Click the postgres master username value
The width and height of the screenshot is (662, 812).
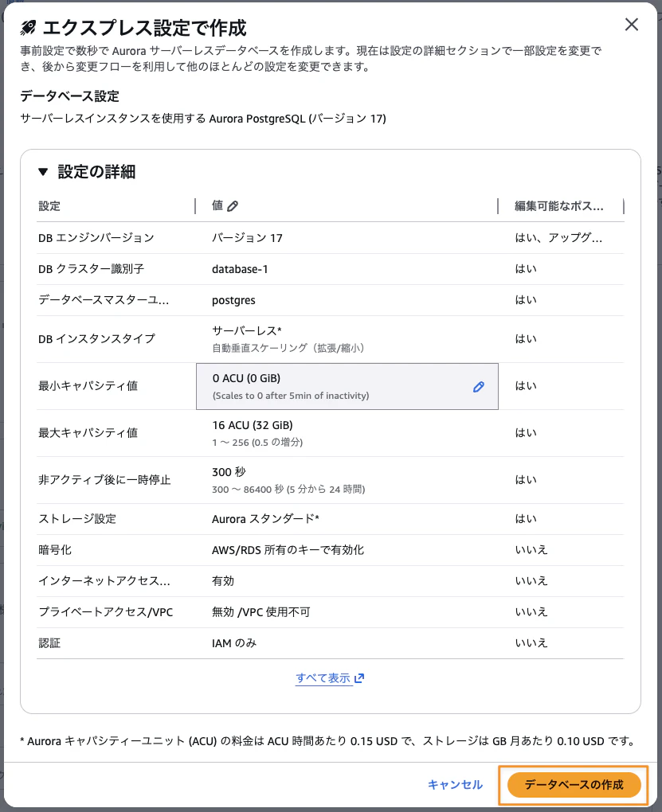(233, 300)
